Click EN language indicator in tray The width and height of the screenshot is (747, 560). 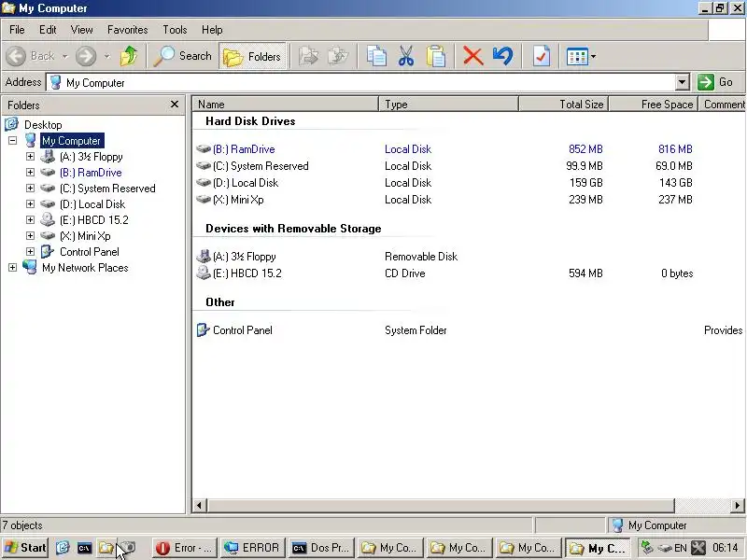[681, 548]
